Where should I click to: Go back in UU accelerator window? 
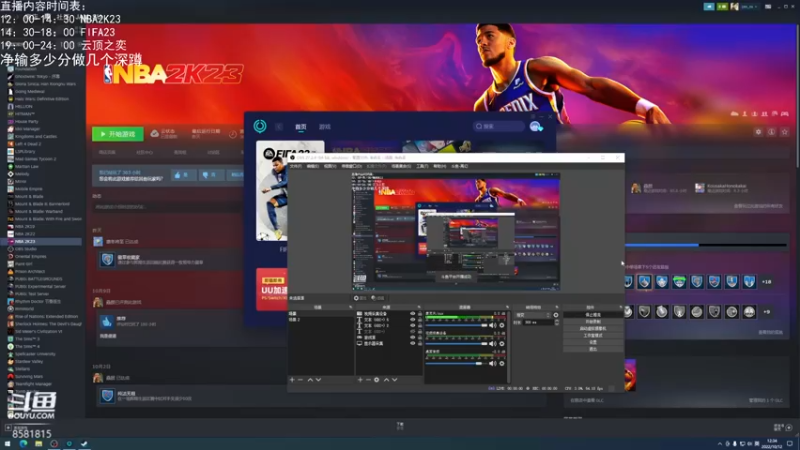(x=279, y=127)
